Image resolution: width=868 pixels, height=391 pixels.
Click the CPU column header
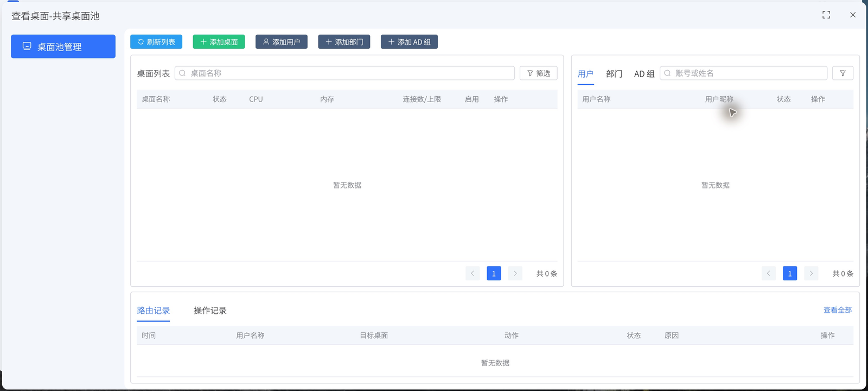pos(256,99)
